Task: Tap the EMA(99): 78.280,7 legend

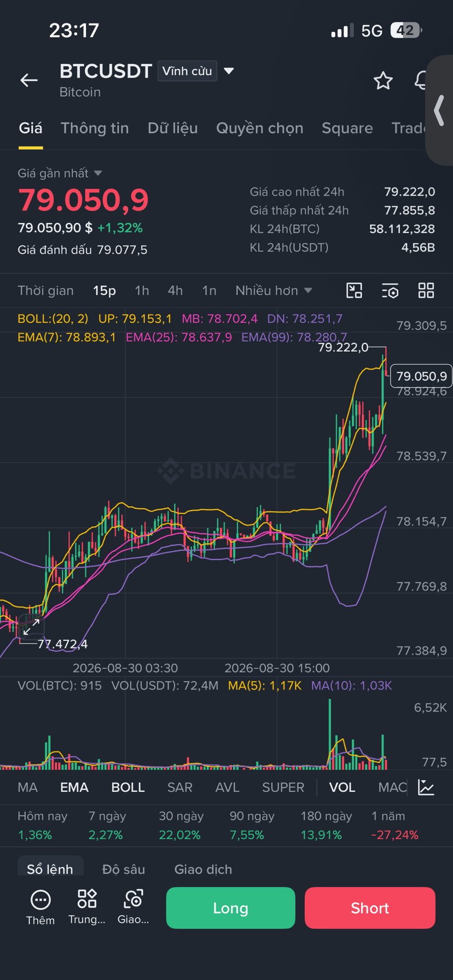Action: tap(294, 337)
